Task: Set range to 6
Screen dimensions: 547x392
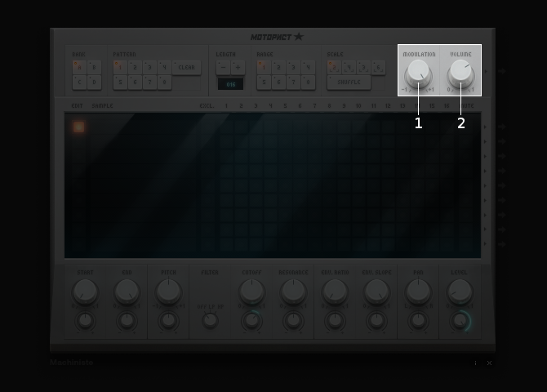Action: click(x=278, y=82)
